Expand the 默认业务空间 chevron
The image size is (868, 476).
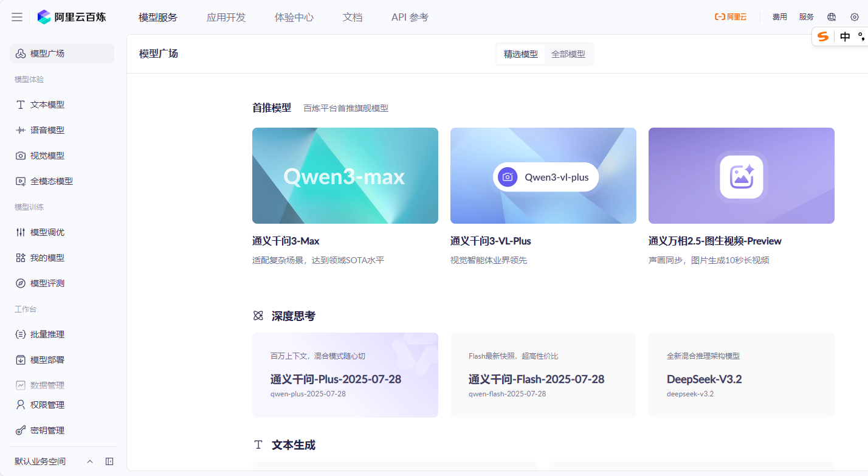[90, 461]
